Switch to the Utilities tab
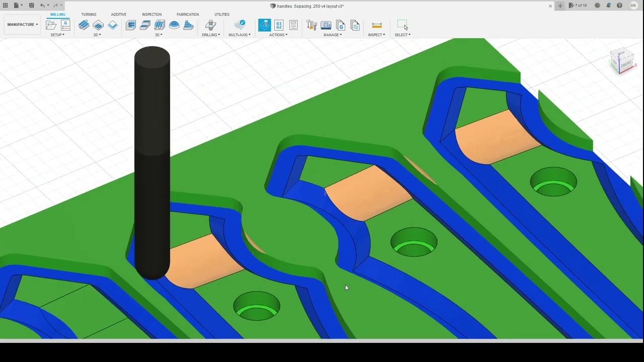 point(222,15)
